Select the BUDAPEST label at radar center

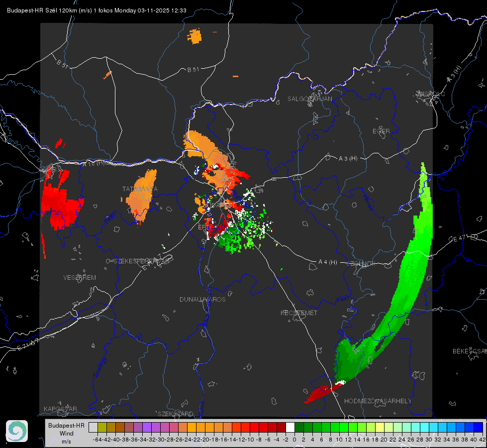[219, 206]
